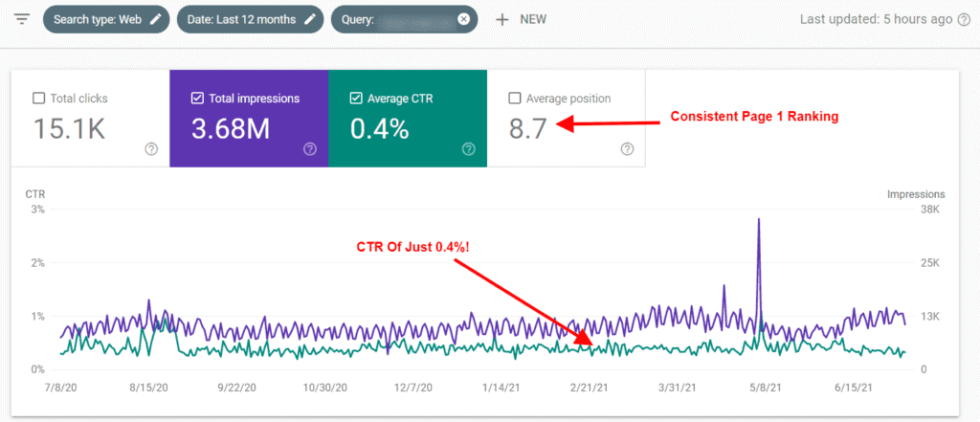The image size is (980, 422).
Task: Click pencil icon on Date filter chip
Action: [x=308, y=19]
